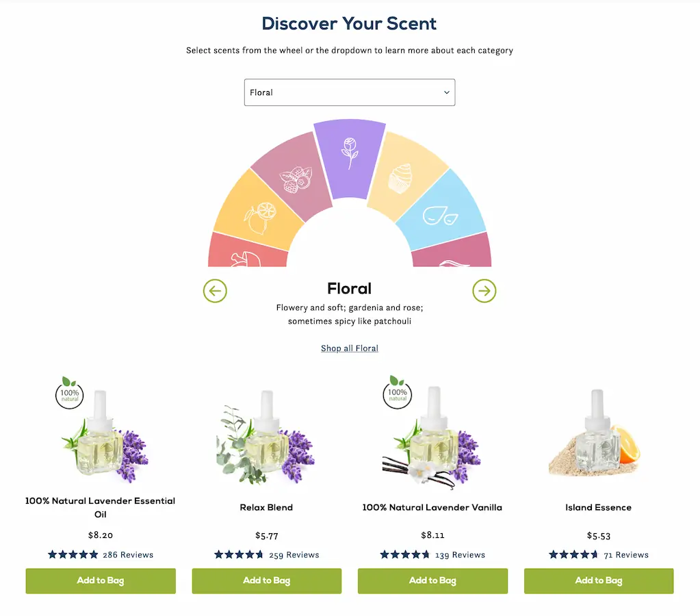
Task: Open the Floral scent dropdown
Action: (350, 92)
